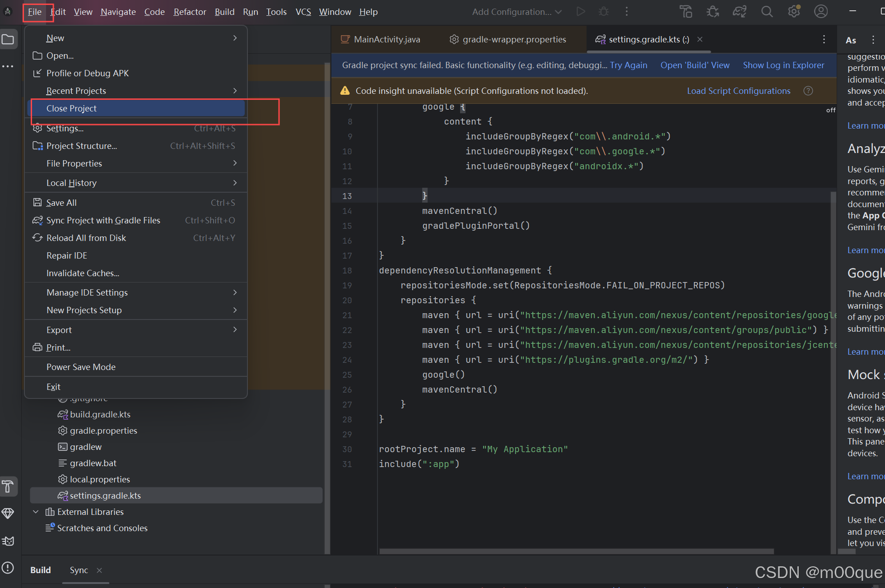Open the Logcat panel via the cat icon
The width and height of the screenshot is (885, 588).
coord(9,541)
